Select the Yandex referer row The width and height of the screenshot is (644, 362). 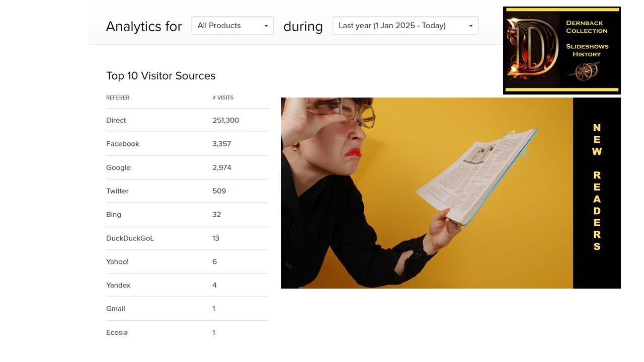[x=118, y=285]
